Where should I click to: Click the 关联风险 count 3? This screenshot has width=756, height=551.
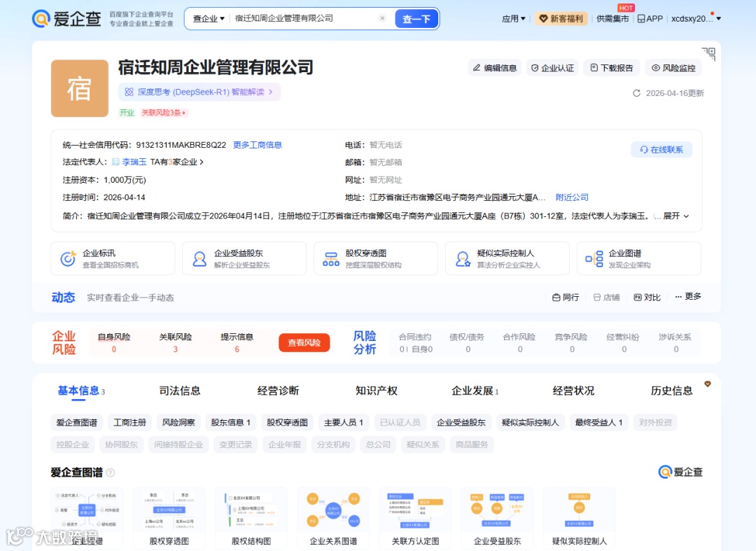pos(176,349)
